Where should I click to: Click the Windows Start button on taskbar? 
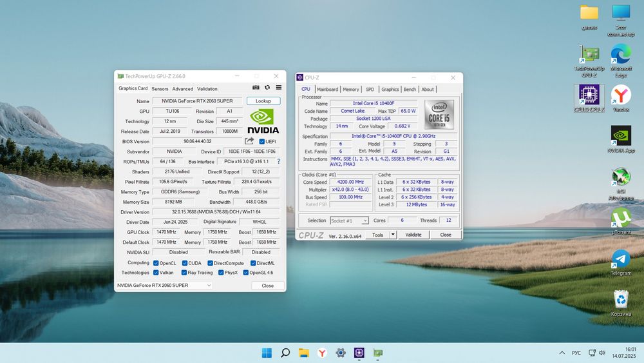[x=267, y=353]
